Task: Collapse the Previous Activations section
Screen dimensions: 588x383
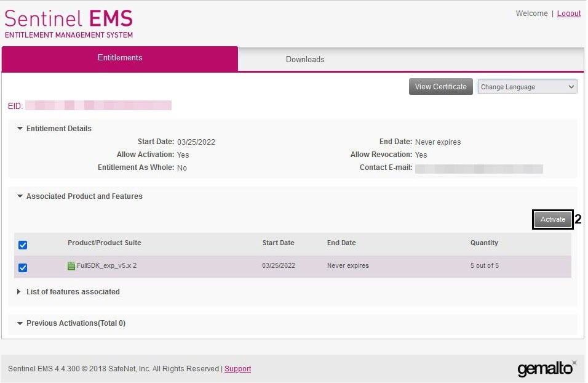Action: (20, 323)
